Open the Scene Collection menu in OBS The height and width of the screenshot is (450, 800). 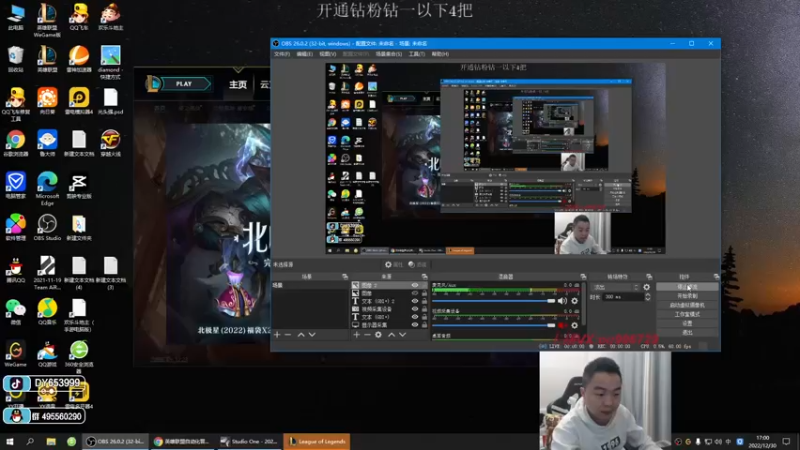click(x=389, y=54)
